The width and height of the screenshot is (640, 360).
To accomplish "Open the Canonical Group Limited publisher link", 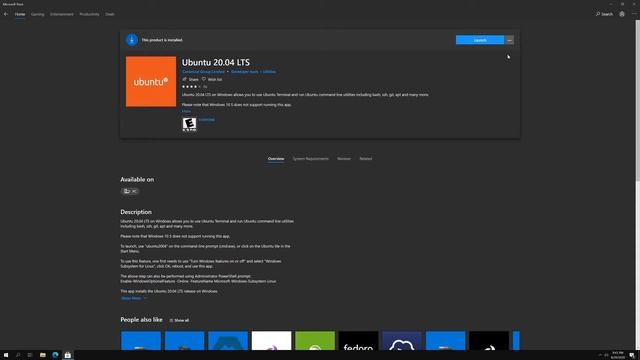I will tap(203, 72).
